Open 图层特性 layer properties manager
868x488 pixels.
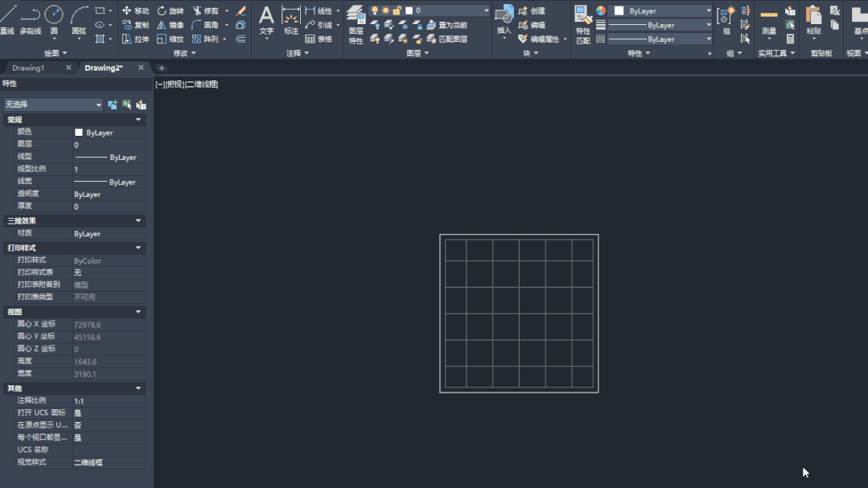point(356,23)
